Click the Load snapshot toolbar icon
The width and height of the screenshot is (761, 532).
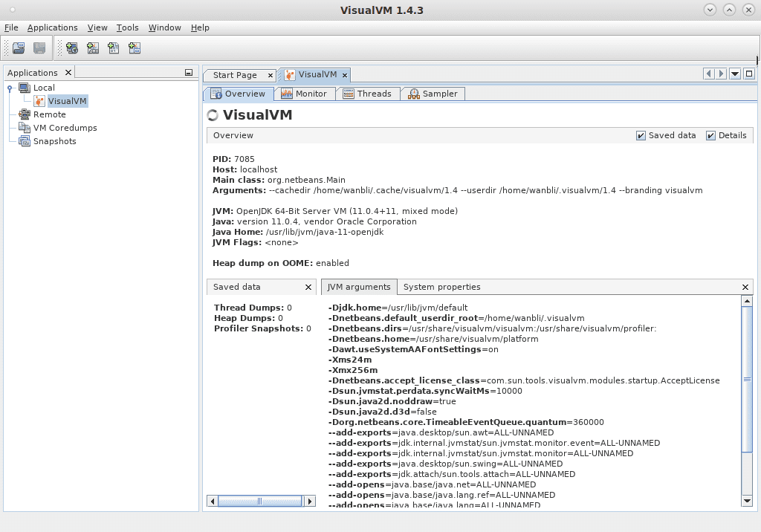click(x=19, y=48)
